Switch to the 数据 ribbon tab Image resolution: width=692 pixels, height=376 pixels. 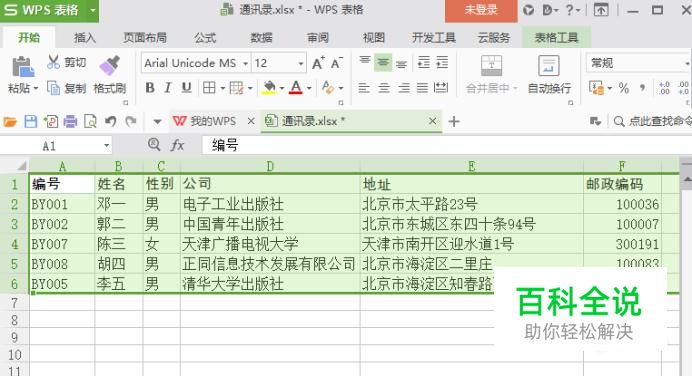pyautogui.click(x=261, y=38)
